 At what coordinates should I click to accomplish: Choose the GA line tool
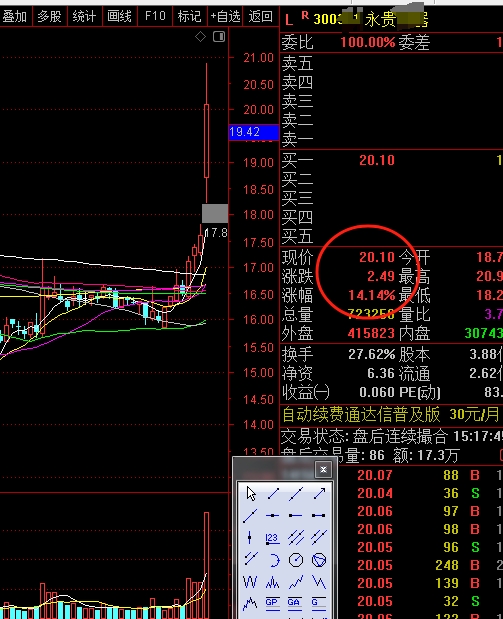point(294,603)
